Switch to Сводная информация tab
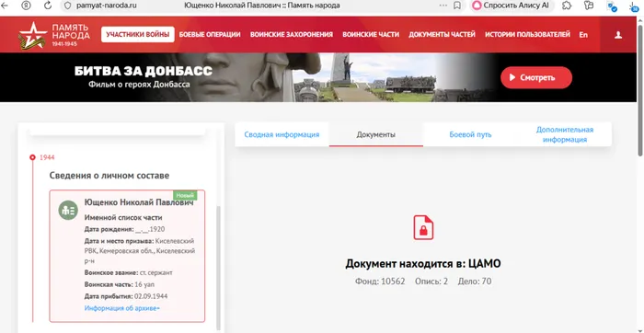644x333 pixels. tap(282, 134)
